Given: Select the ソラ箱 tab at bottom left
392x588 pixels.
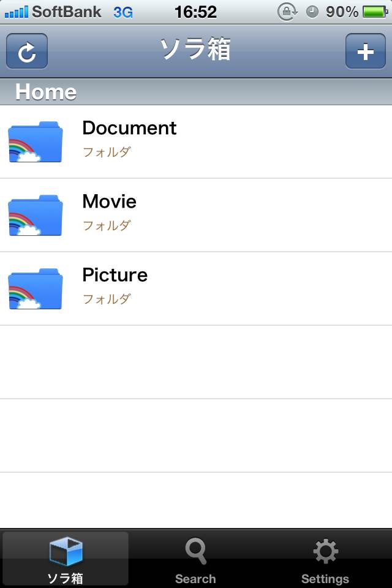Looking at the screenshot, I should (66, 557).
